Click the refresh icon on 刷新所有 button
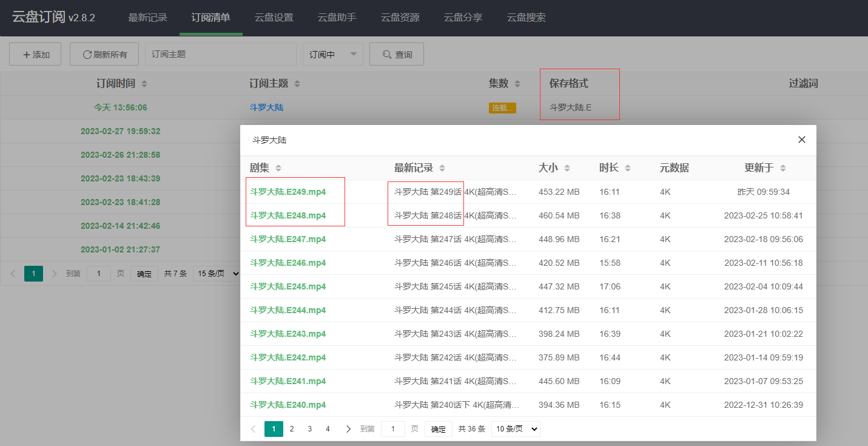The height and width of the screenshot is (446, 868). click(x=87, y=53)
